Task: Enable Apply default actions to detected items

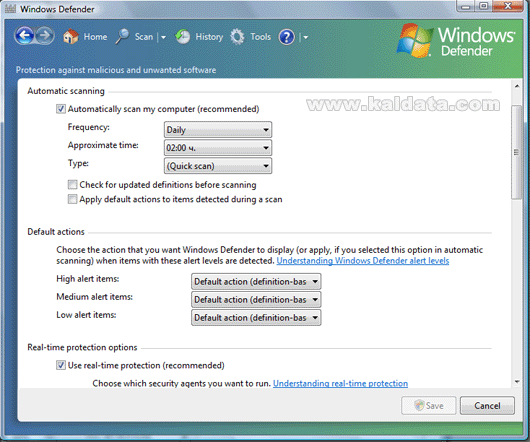Action: click(x=72, y=199)
